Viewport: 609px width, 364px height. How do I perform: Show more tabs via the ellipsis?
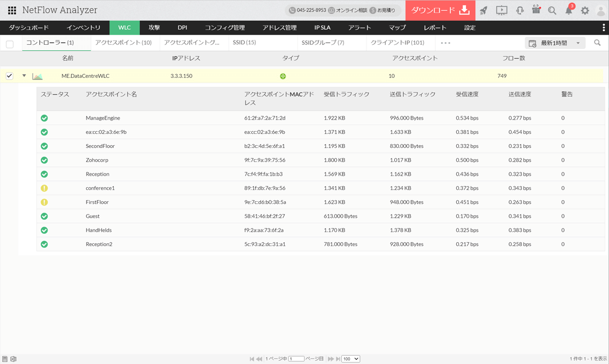pyautogui.click(x=446, y=43)
